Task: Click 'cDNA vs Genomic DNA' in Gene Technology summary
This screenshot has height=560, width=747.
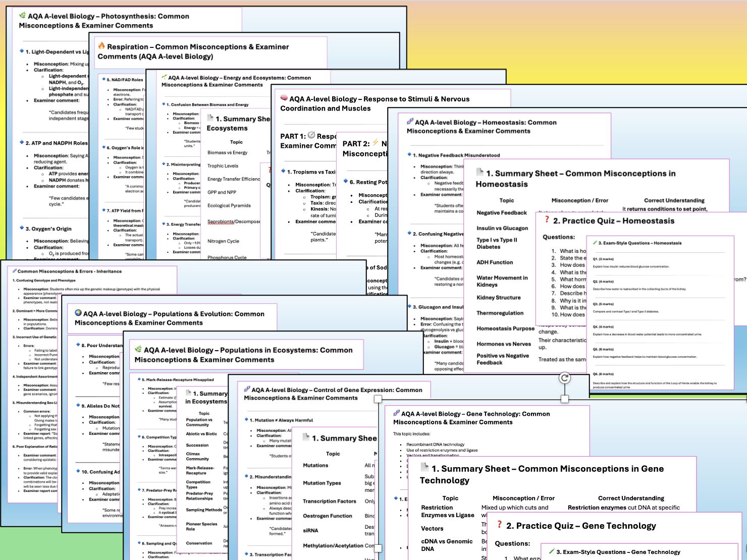Action: point(447,545)
